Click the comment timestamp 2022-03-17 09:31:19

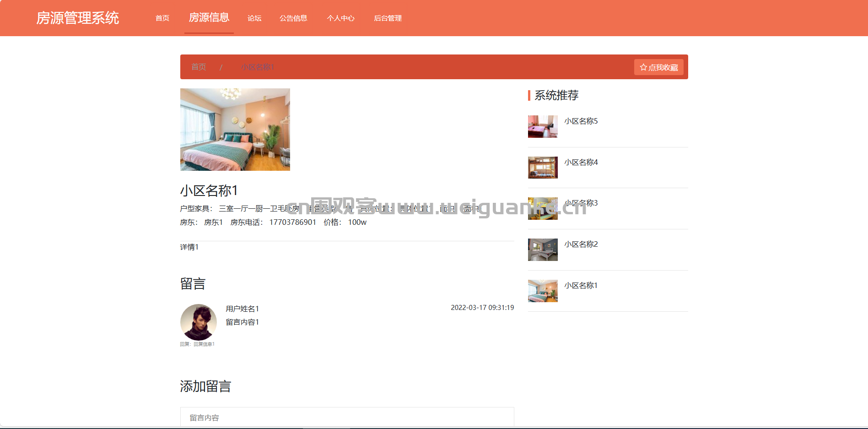click(482, 308)
